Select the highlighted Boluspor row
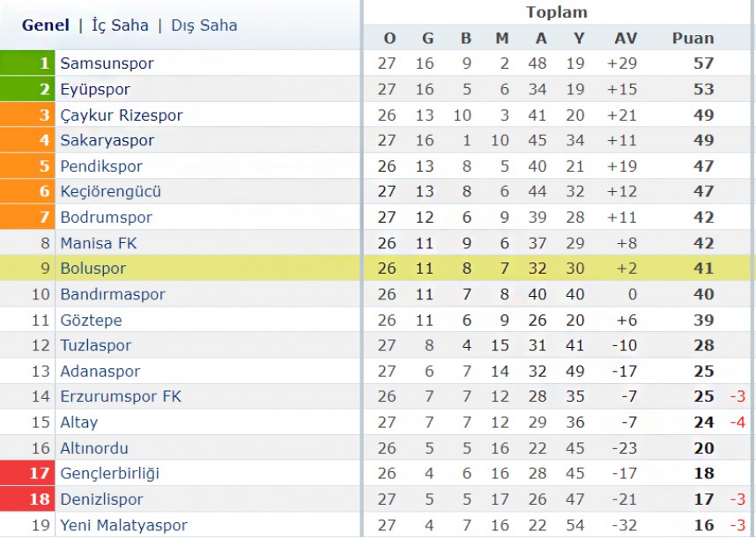Image resolution: width=756 pixels, height=539 pixels. 378,268
